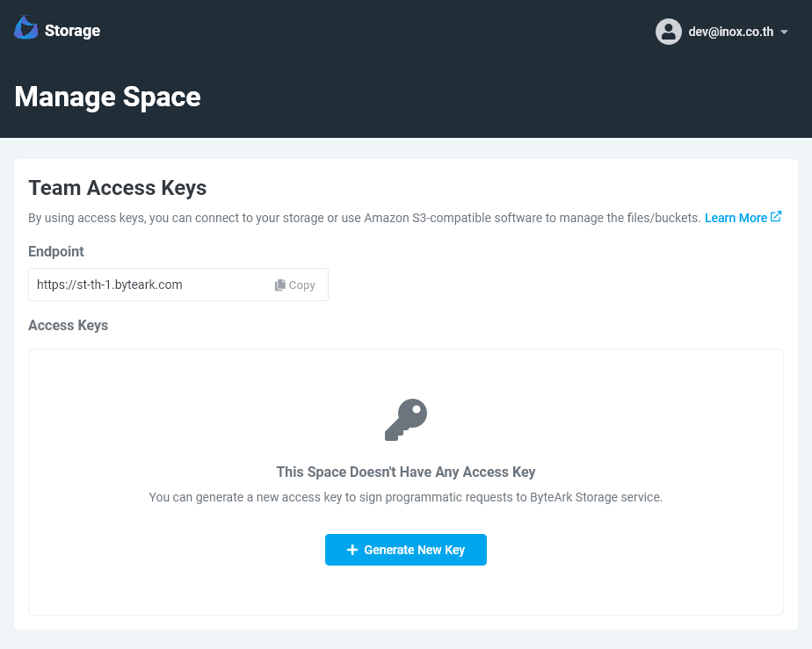Click the large key icon
Image resolution: width=812 pixels, height=649 pixels.
click(406, 420)
